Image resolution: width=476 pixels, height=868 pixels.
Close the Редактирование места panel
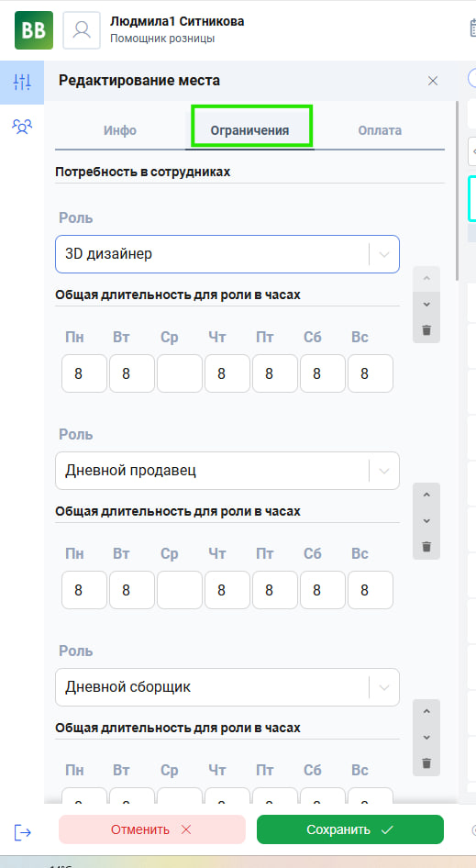pyautogui.click(x=433, y=81)
